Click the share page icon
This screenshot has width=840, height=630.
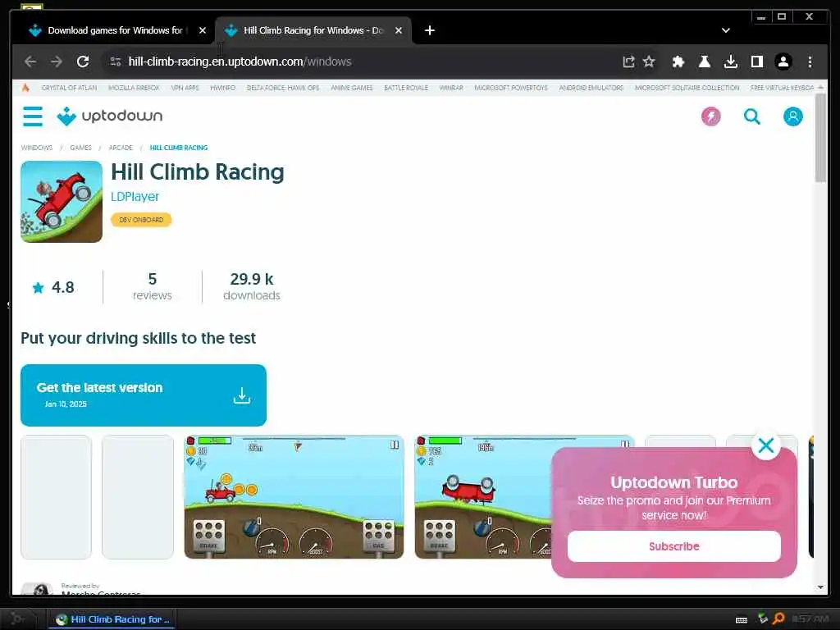point(628,62)
